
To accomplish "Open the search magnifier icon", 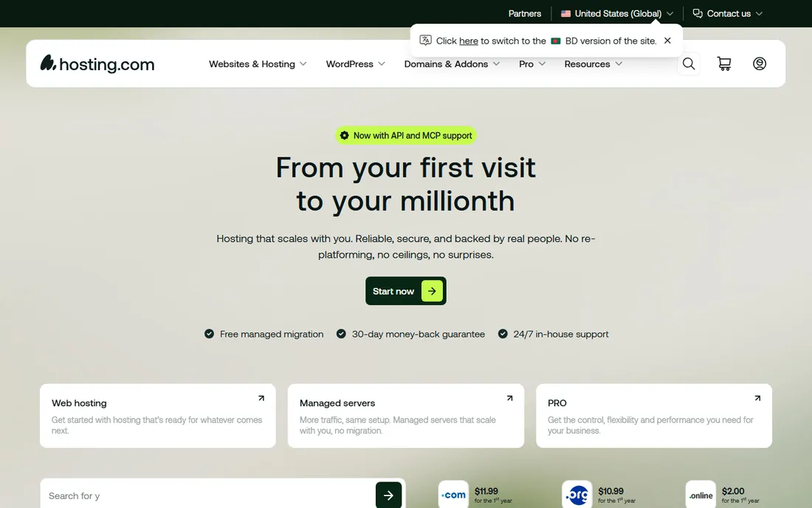I will tap(688, 63).
